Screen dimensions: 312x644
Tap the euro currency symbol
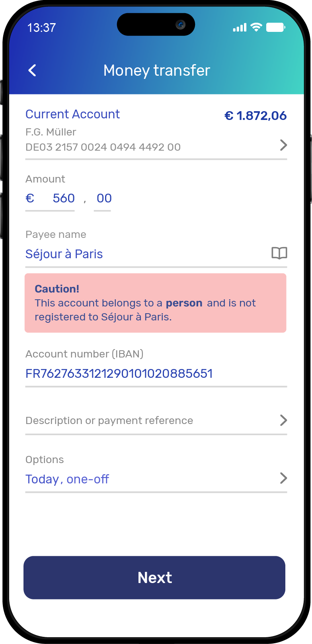point(30,198)
